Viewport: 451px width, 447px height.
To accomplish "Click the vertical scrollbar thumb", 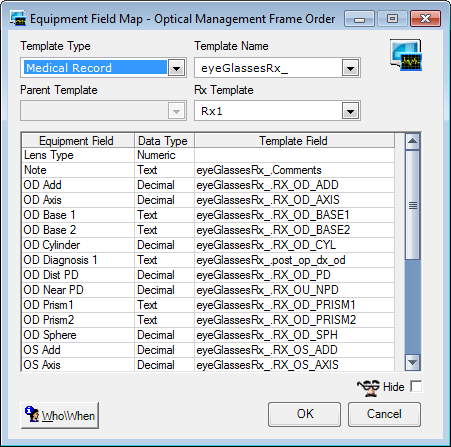I will tap(412, 205).
